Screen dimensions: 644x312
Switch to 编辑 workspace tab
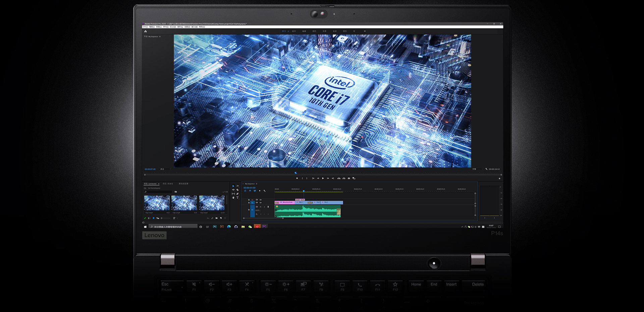(304, 31)
